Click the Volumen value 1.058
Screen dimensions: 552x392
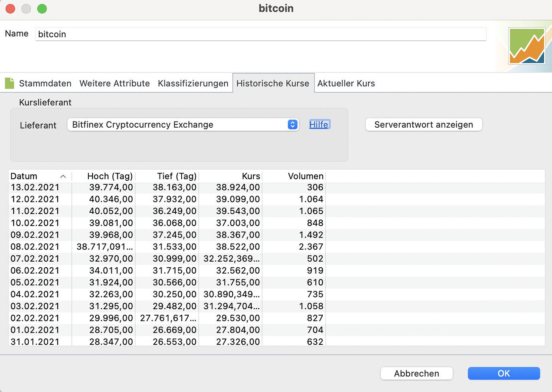tap(311, 306)
